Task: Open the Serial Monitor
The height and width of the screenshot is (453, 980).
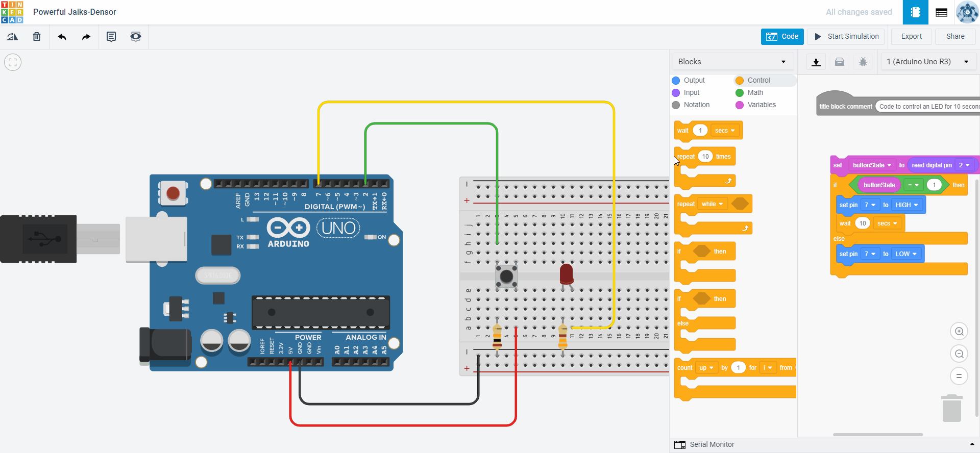Action: tap(712, 445)
